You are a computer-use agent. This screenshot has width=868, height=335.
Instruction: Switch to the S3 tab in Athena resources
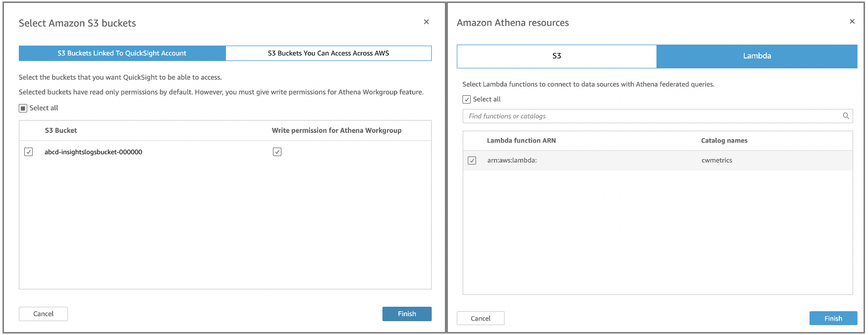556,56
